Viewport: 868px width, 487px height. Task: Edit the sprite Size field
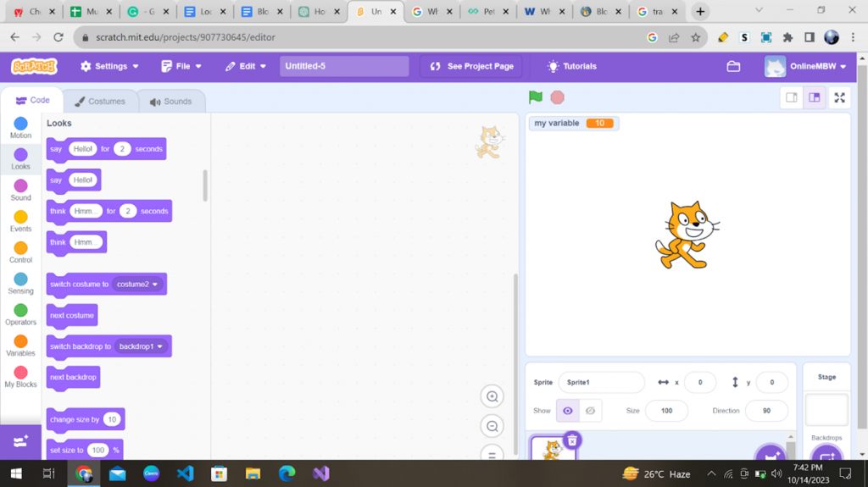point(666,411)
